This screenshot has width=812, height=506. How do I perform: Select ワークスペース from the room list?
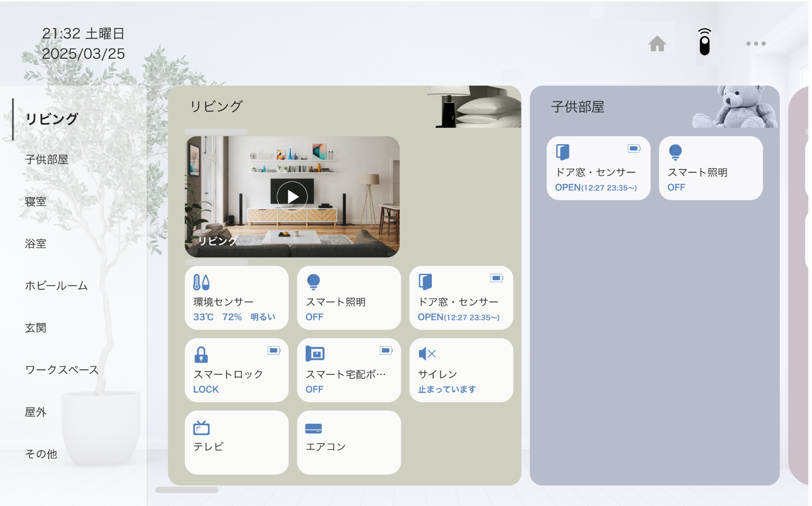pyautogui.click(x=62, y=370)
